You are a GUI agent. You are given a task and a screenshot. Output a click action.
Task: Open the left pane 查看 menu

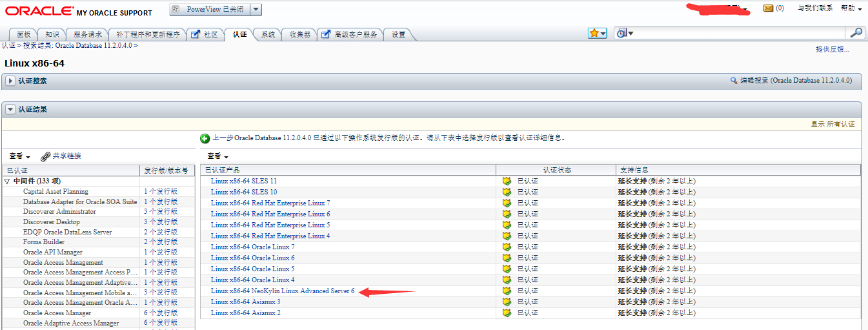tap(19, 156)
